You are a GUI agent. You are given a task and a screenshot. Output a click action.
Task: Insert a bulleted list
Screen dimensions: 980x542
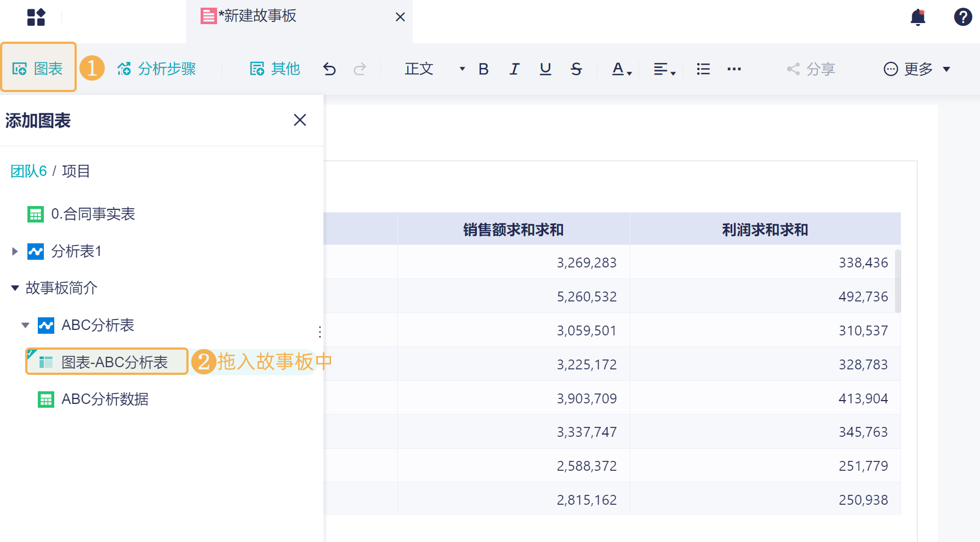click(703, 69)
